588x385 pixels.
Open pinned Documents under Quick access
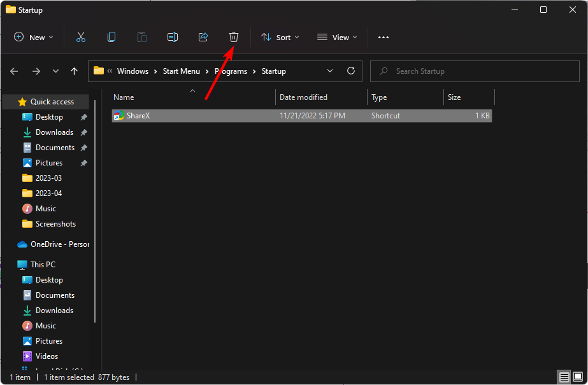coord(55,148)
